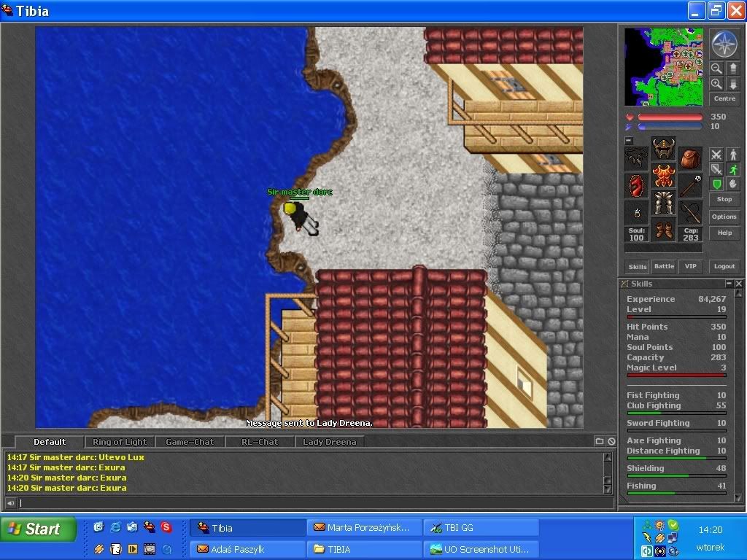
Task: Click the ring equipment slot
Action: pyautogui.click(x=636, y=213)
